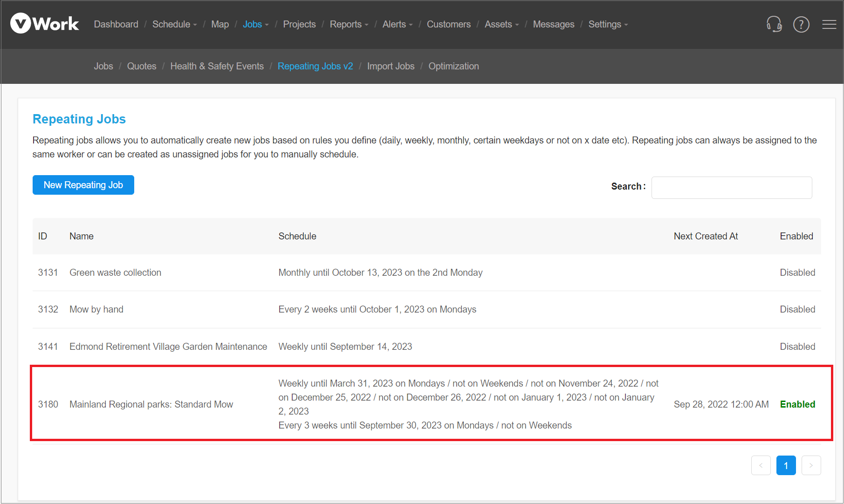Open the Import Jobs tab
Viewport: 844px width, 504px height.
[391, 66]
